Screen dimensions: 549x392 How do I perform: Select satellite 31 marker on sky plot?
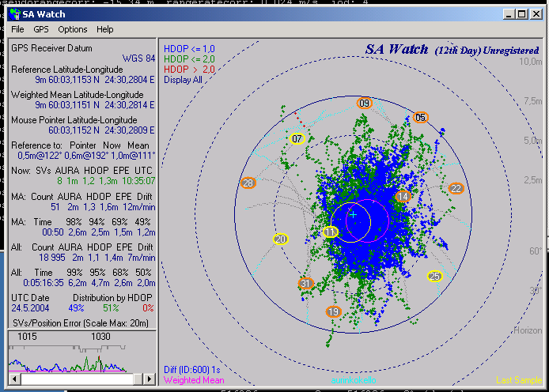click(x=305, y=283)
